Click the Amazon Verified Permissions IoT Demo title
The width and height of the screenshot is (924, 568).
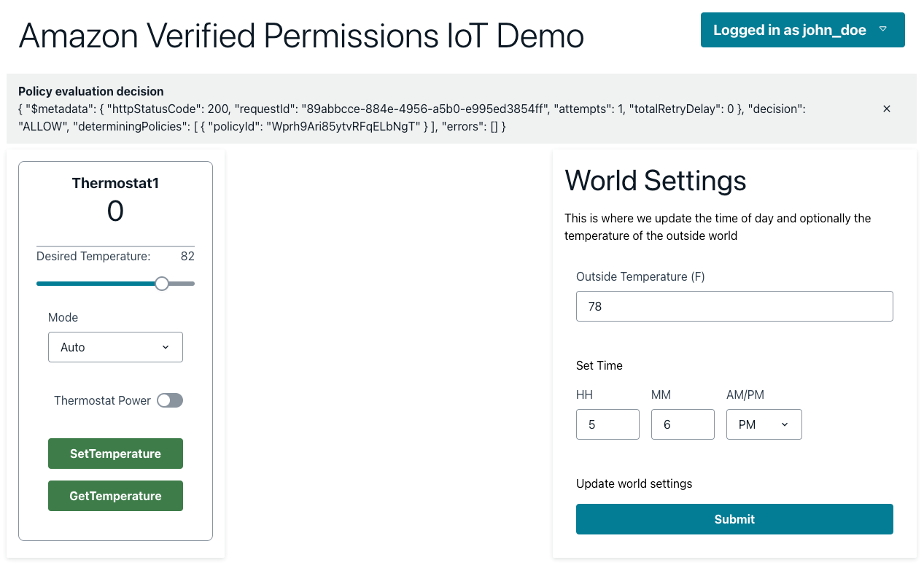pyautogui.click(x=301, y=35)
